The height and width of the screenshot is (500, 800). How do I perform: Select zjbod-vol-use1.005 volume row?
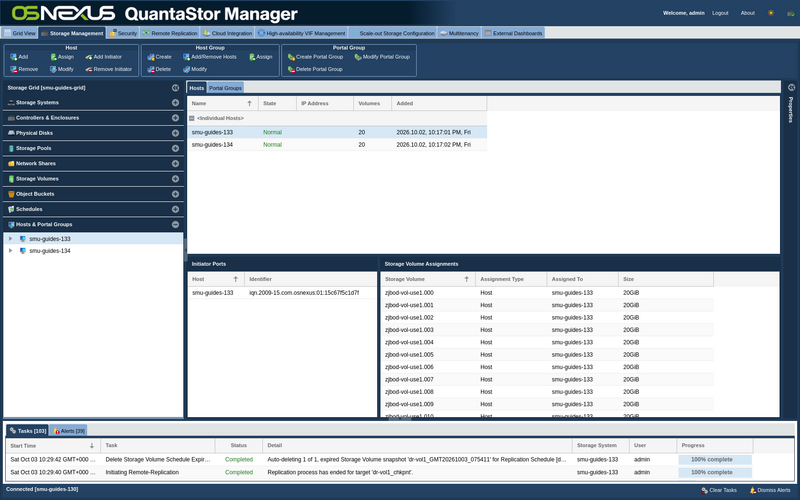point(547,355)
